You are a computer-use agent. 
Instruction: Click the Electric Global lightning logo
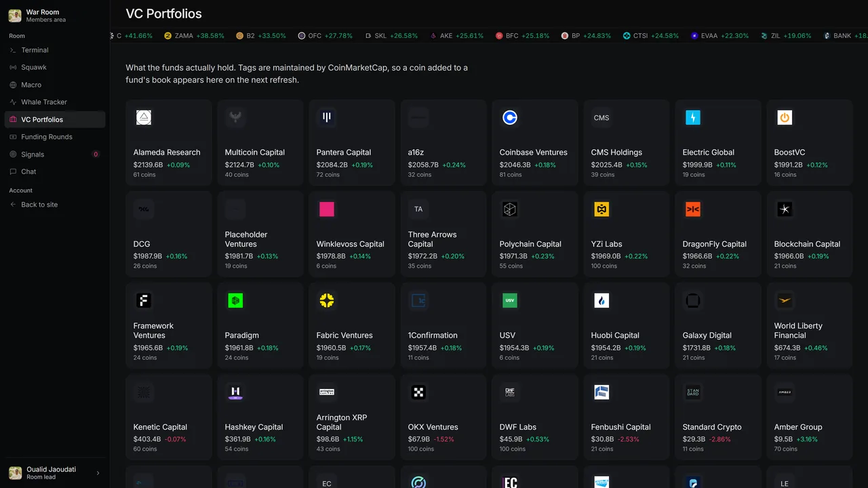coord(693,118)
